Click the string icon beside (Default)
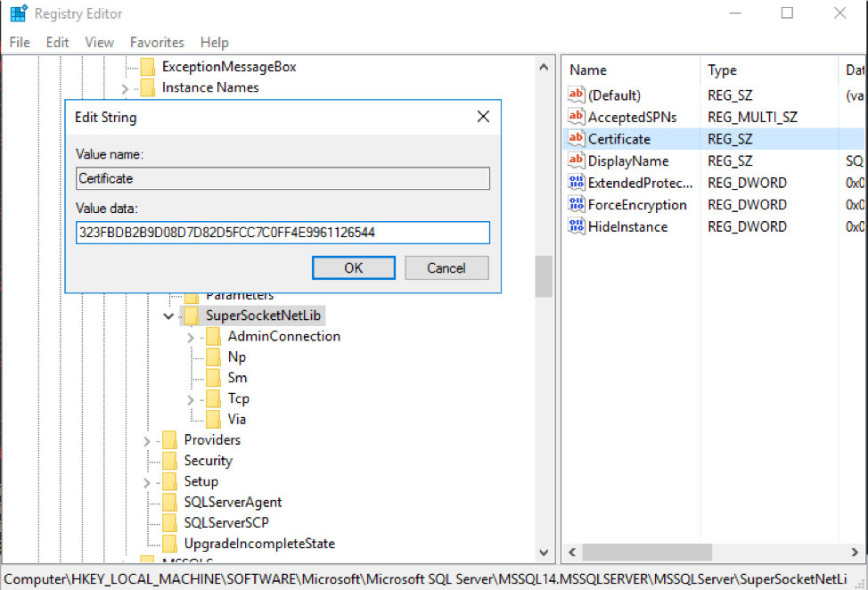This screenshot has height=590, width=868. [575, 94]
